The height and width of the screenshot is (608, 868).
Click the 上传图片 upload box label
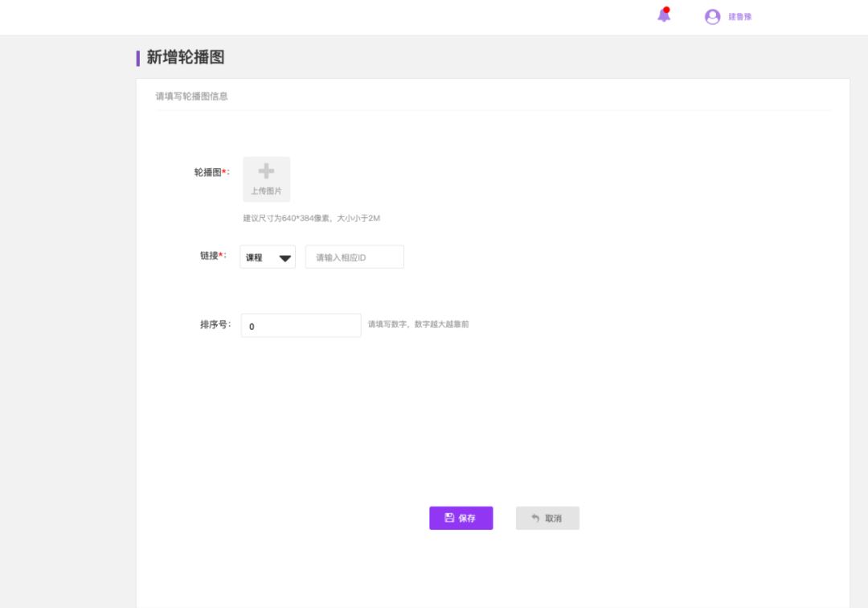click(x=266, y=191)
